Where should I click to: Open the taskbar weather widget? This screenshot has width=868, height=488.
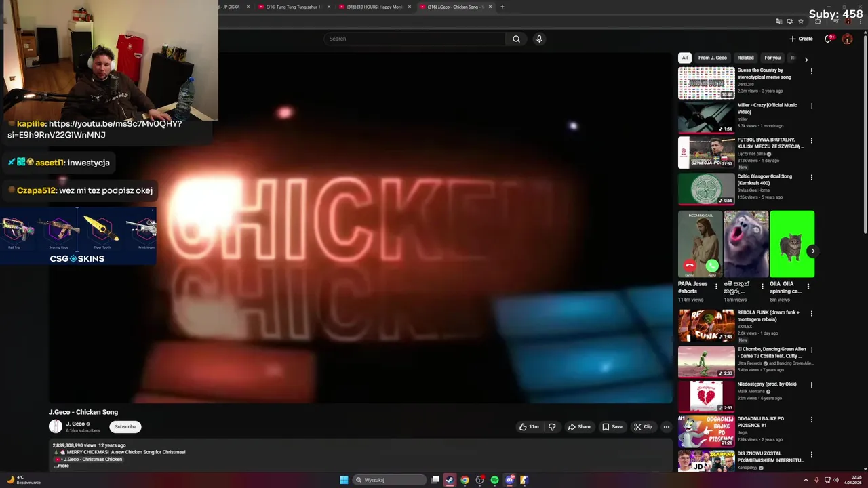click(24, 480)
